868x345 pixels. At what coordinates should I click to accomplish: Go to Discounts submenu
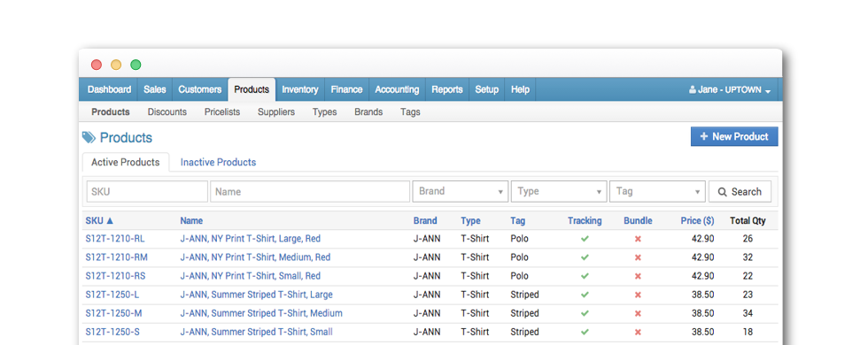167,111
